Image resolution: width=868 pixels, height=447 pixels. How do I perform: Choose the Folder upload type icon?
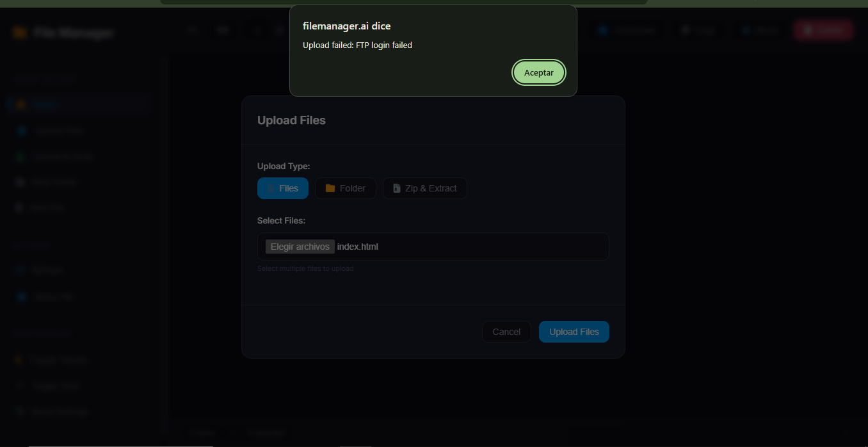pyautogui.click(x=330, y=188)
